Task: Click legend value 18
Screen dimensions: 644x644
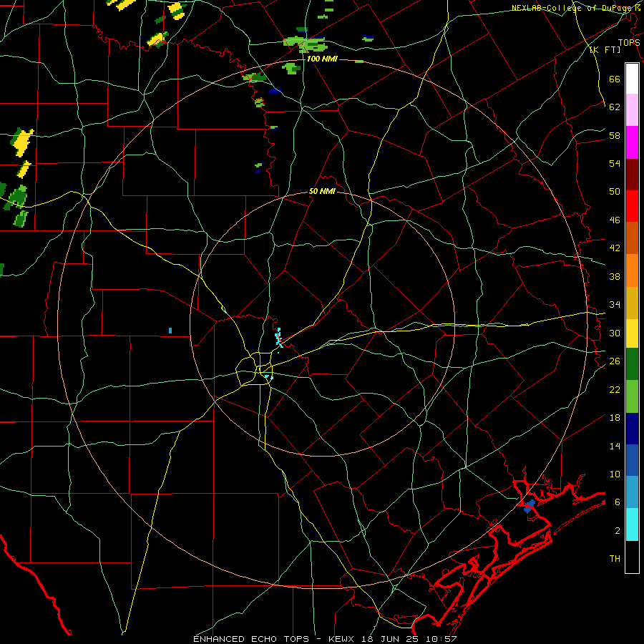Action: point(615,418)
